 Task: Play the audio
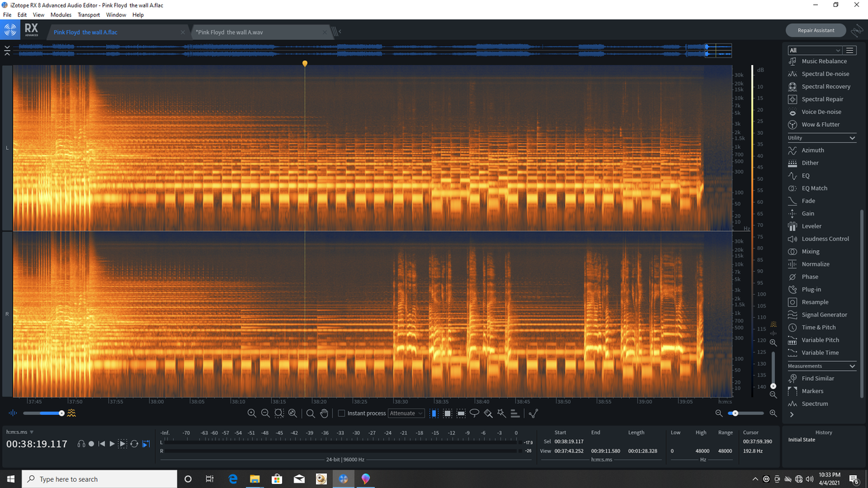click(113, 444)
